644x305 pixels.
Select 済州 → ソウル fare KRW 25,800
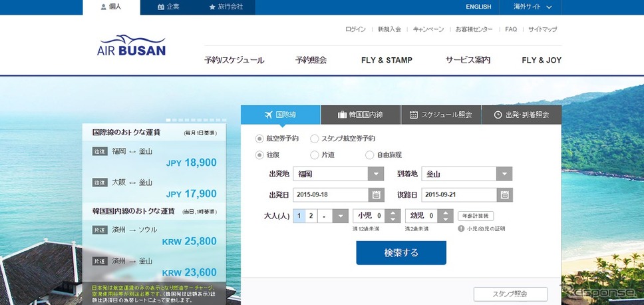[154, 236]
